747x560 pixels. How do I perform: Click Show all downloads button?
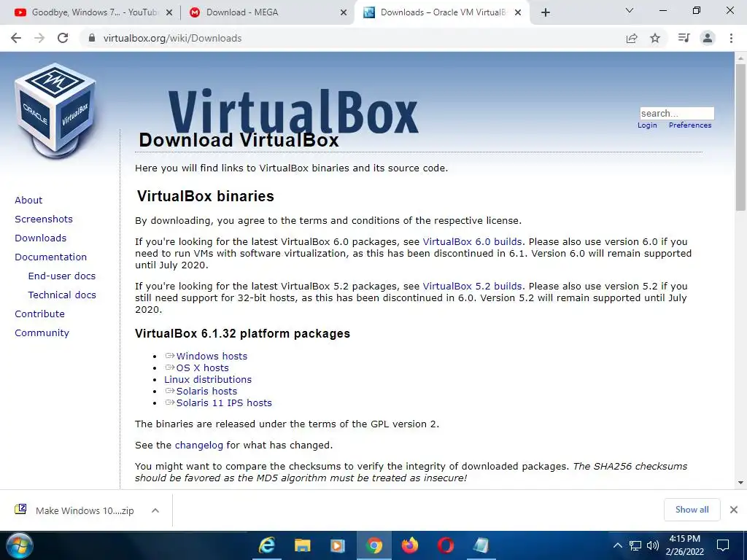(692, 510)
